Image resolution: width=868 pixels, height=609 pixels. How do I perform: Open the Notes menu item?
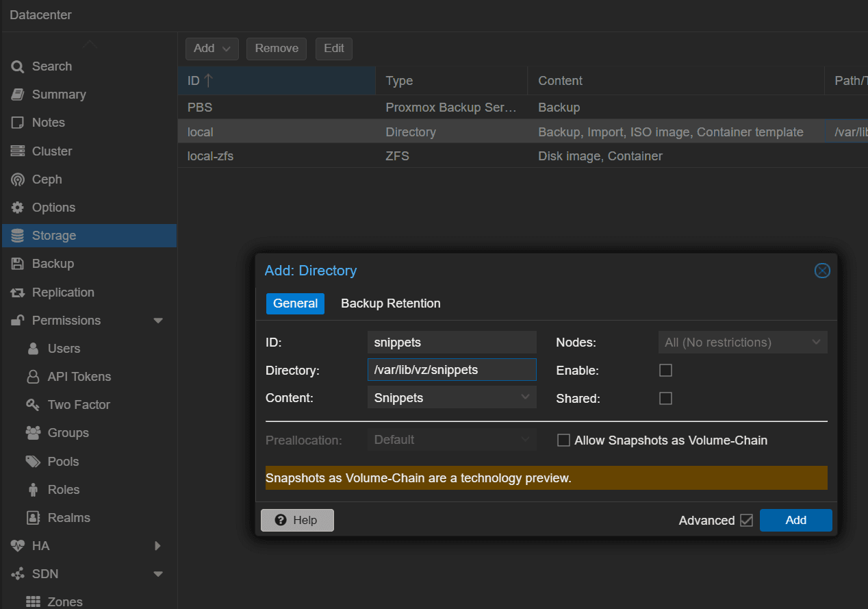click(89, 123)
